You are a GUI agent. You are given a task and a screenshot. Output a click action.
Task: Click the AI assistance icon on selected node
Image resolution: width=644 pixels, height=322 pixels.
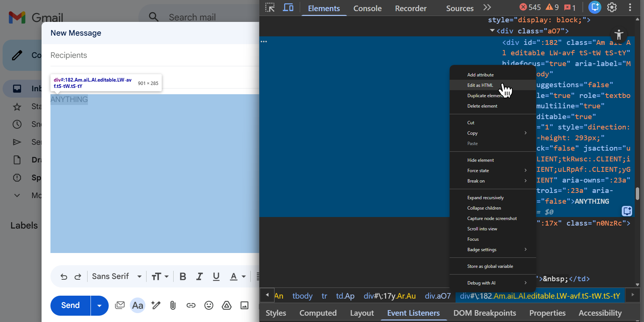coord(627,211)
